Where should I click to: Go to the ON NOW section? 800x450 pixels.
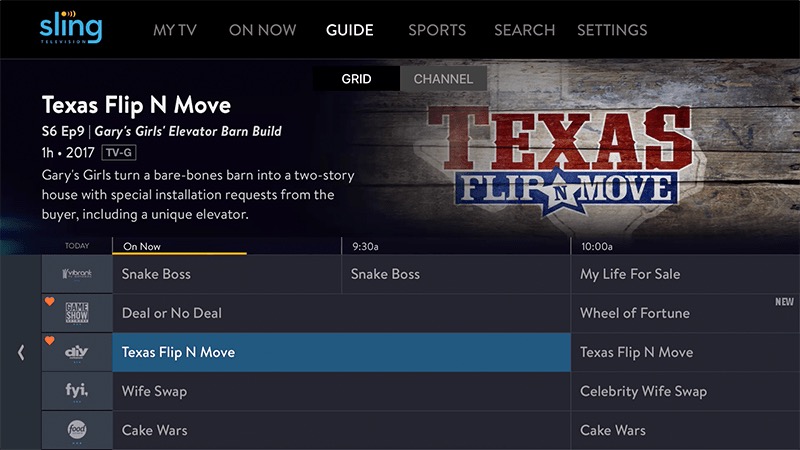tap(262, 30)
